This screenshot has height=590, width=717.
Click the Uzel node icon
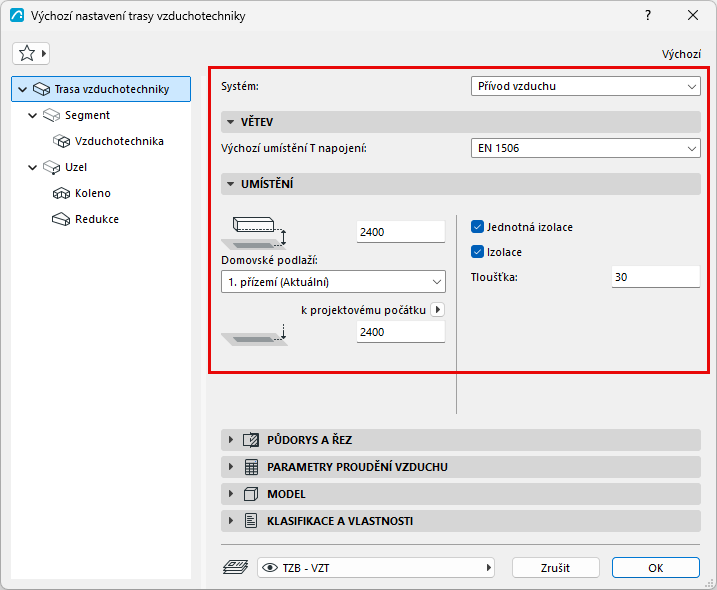[x=51, y=167]
